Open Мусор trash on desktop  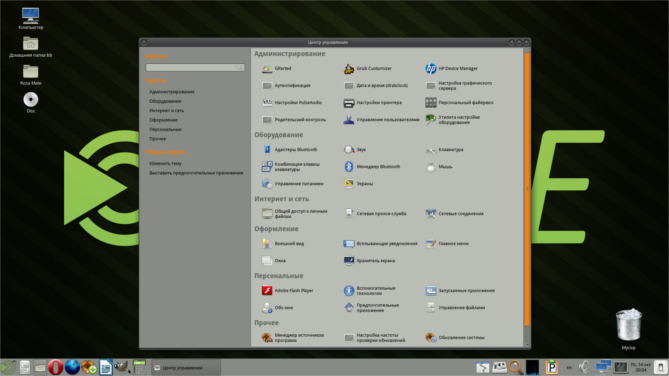[x=628, y=329]
